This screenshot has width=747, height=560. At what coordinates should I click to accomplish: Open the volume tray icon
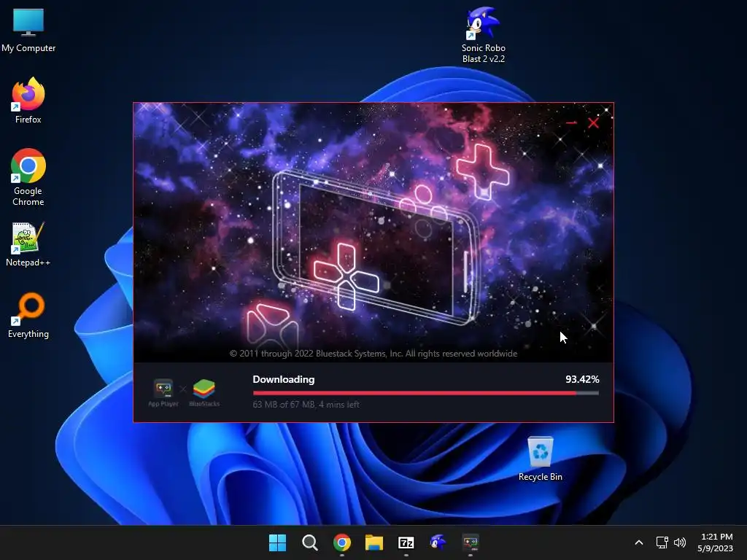click(680, 542)
